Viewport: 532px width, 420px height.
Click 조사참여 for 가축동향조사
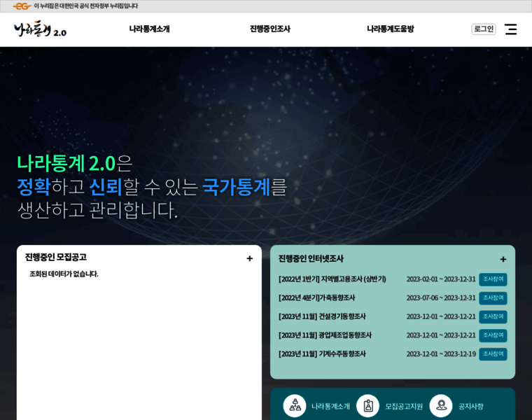point(493,298)
